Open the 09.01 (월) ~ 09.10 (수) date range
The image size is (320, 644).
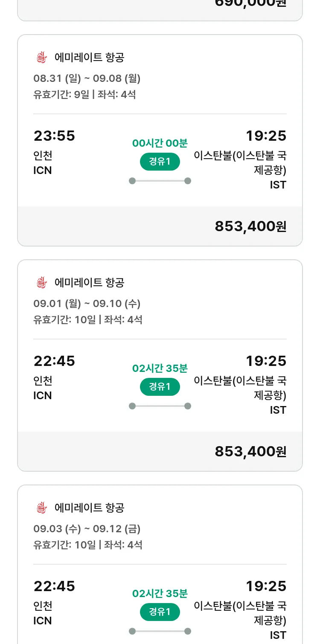point(87,304)
